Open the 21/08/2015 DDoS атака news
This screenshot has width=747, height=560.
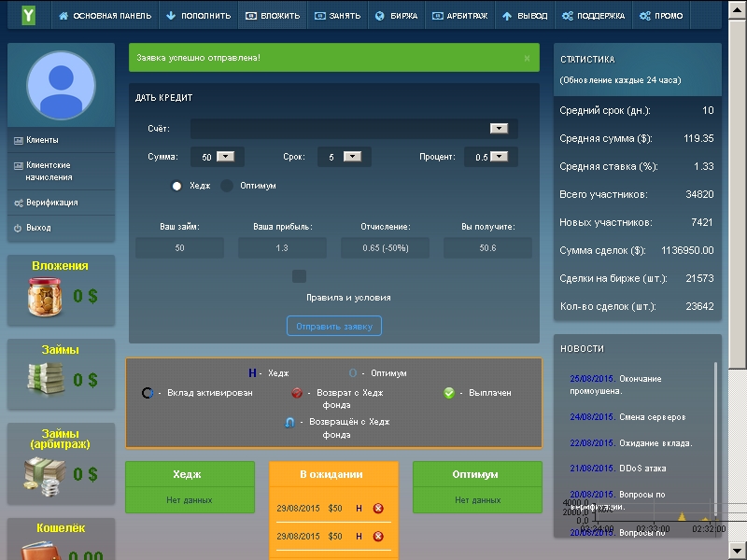coord(618,469)
